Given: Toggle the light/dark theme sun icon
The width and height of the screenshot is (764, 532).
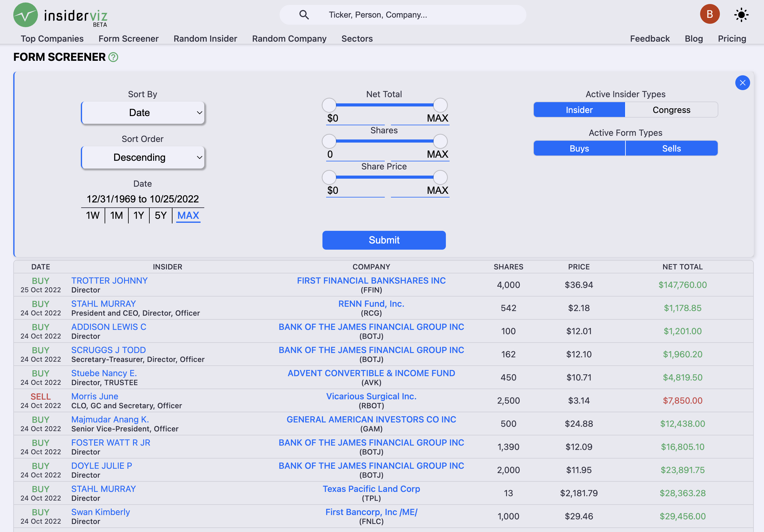Looking at the screenshot, I should point(741,15).
